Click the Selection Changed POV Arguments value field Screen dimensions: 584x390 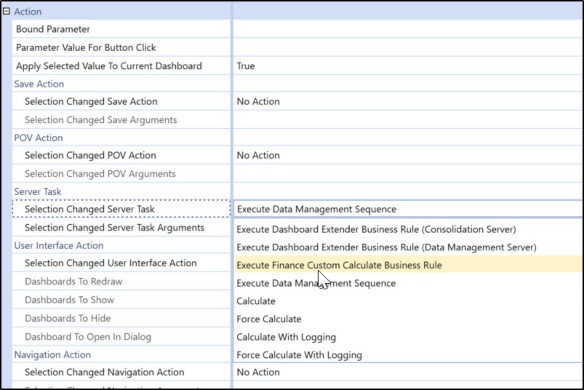408,173
